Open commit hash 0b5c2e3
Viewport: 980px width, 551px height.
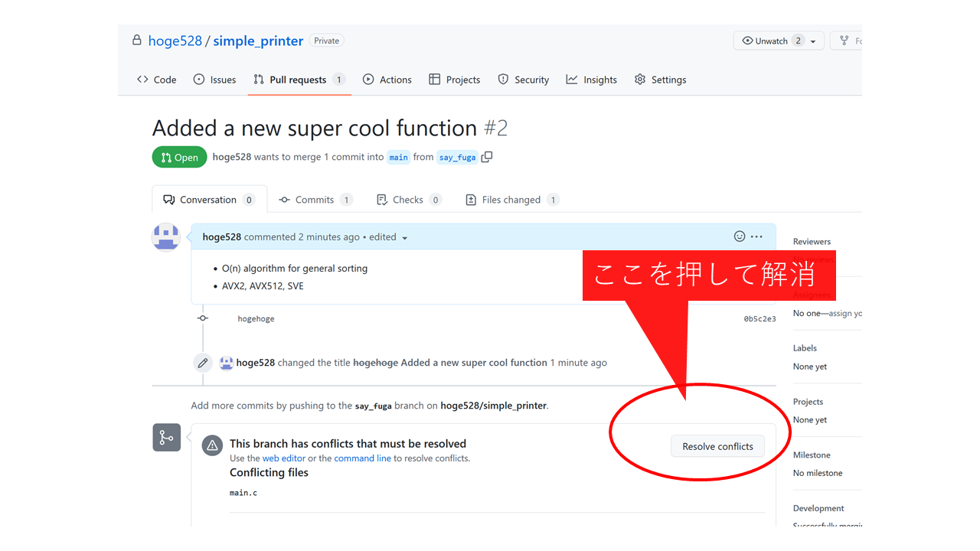click(759, 319)
